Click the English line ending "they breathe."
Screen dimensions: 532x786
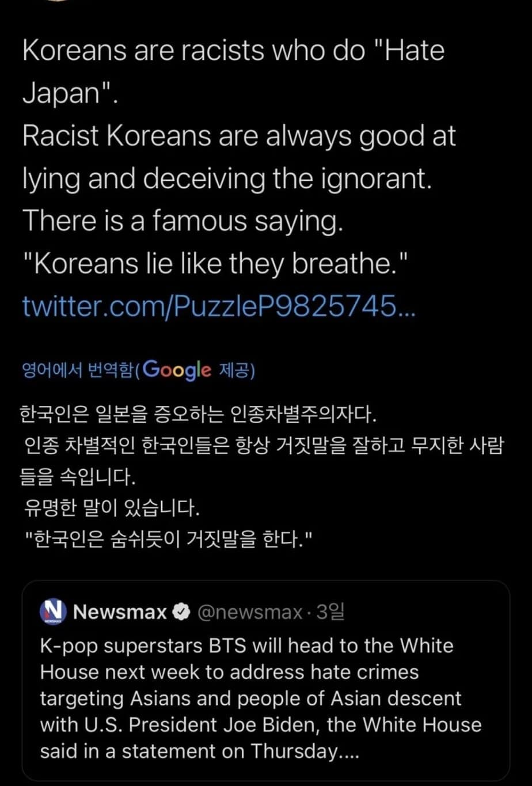pyautogui.click(x=215, y=264)
